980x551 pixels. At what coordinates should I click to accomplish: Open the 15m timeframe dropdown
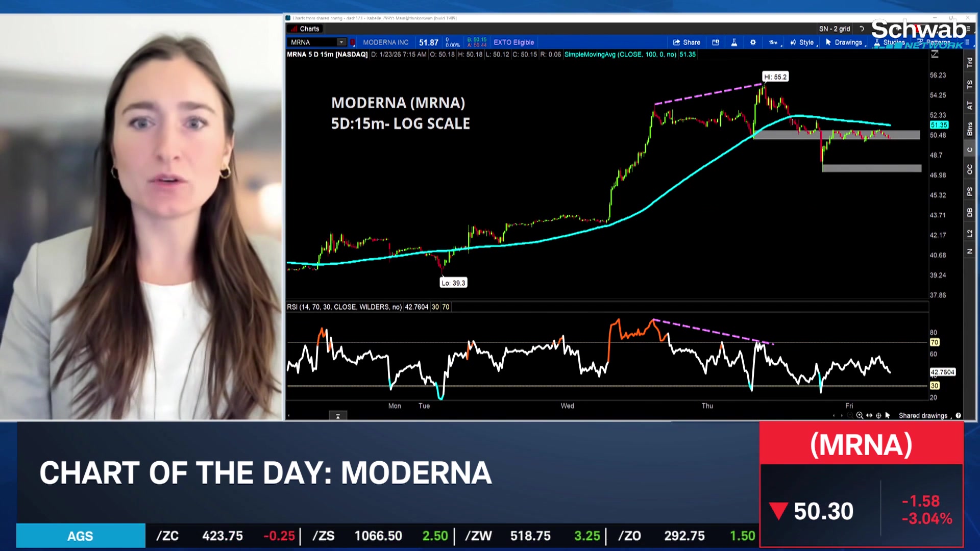point(772,42)
